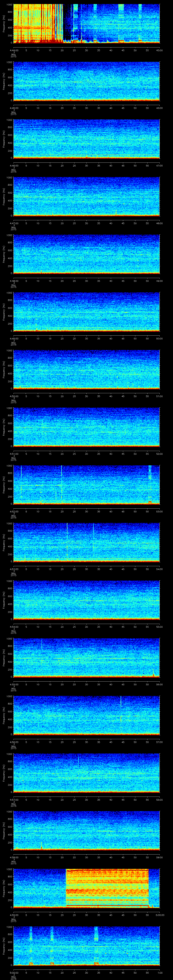The image size is (173, 980).
Task: Open the spectrogram panel starting at 4:46:00
Action: tap(86, 139)
